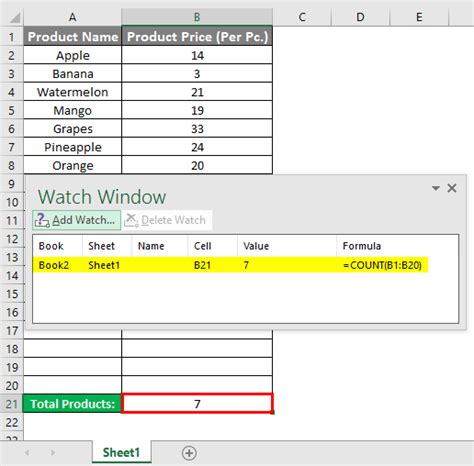The height and width of the screenshot is (466, 474).
Task: Select empty cell A18
Action: point(73,349)
